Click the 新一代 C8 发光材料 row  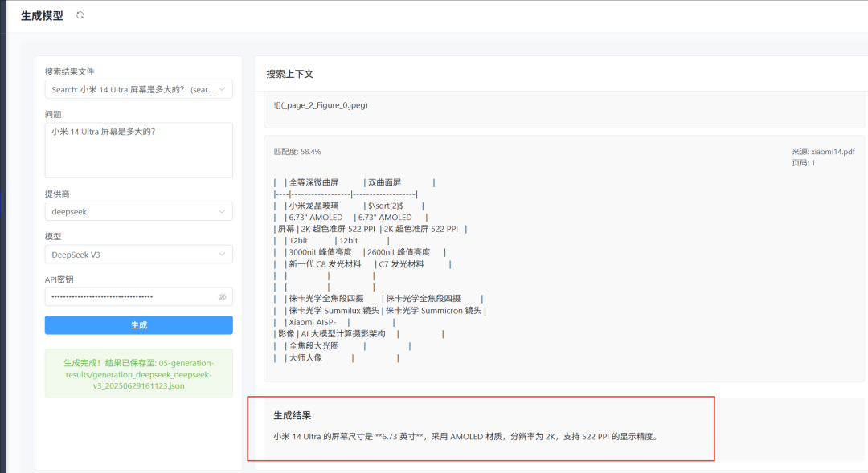(362, 264)
